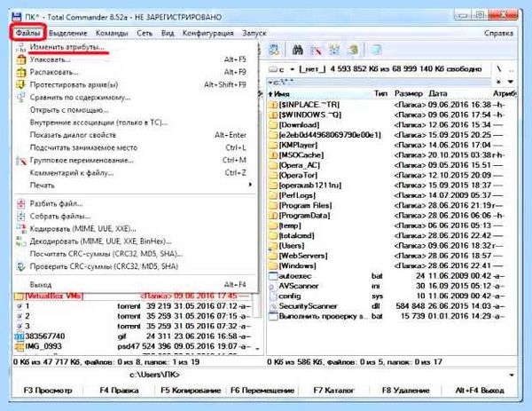Click the Alt+F4 Выход button
This screenshot has height=411, width=532.
(480, 391)
